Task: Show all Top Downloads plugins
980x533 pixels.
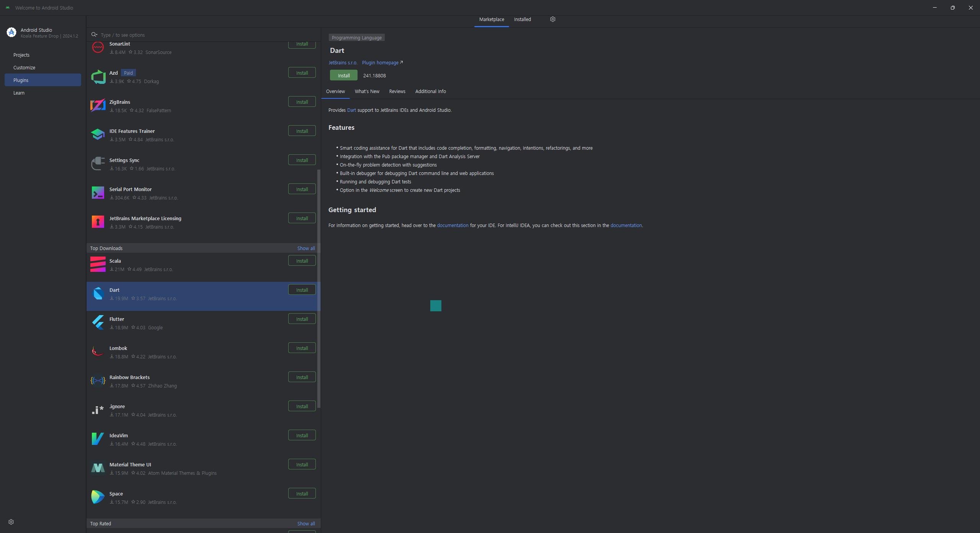Action: (306, 248)
